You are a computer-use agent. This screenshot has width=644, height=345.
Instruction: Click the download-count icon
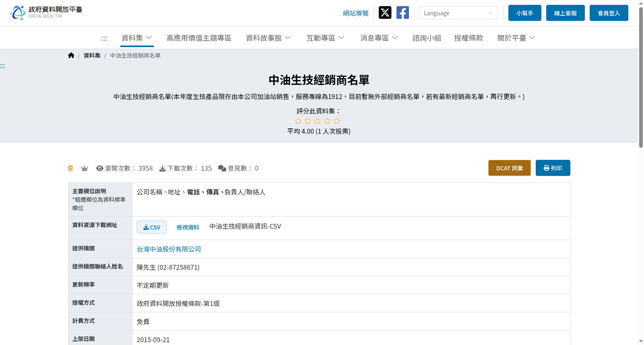coord(163,168)
